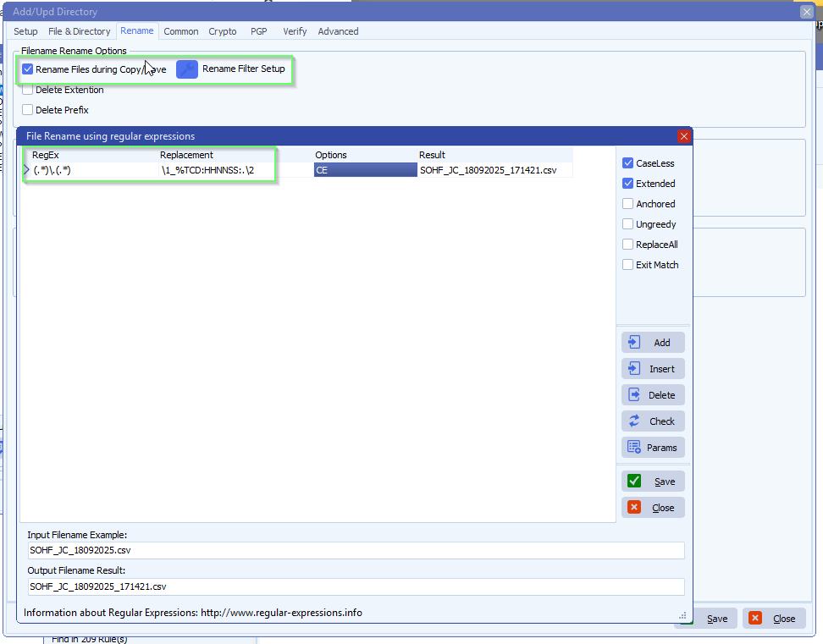Check the Delete Prefix checkbox
823x644 pixels.
(28, 110)
